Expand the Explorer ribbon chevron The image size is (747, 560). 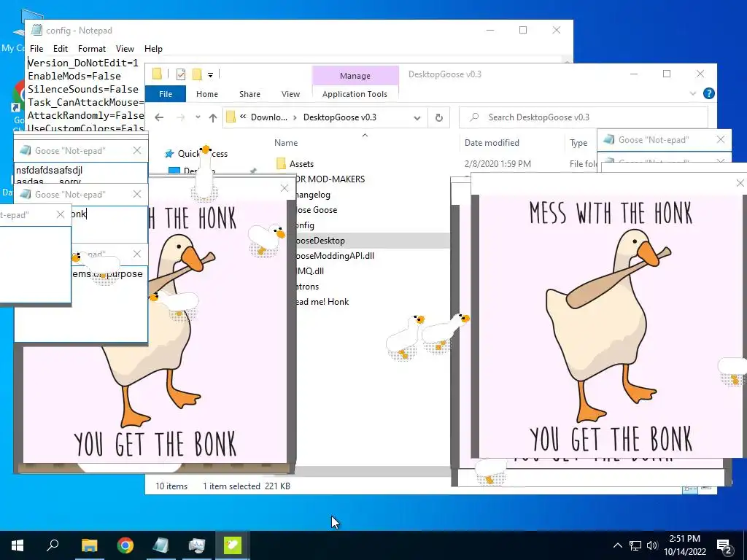click(693, 94)
